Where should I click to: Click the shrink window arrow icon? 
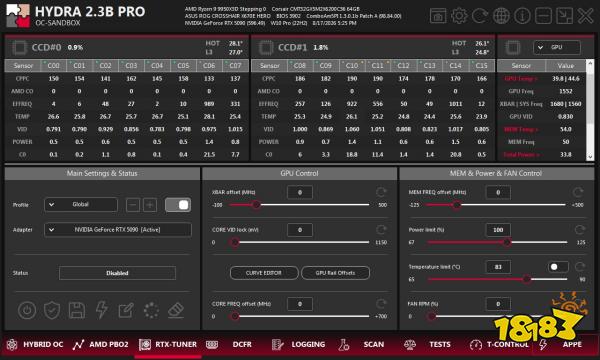564,16
